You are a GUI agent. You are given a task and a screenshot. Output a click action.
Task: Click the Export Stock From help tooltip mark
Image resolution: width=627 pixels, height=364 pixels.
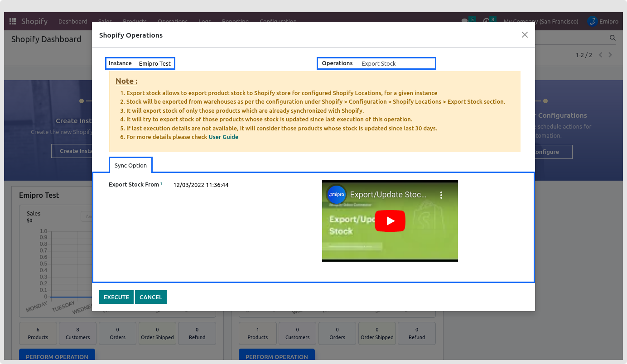point(161,183)
